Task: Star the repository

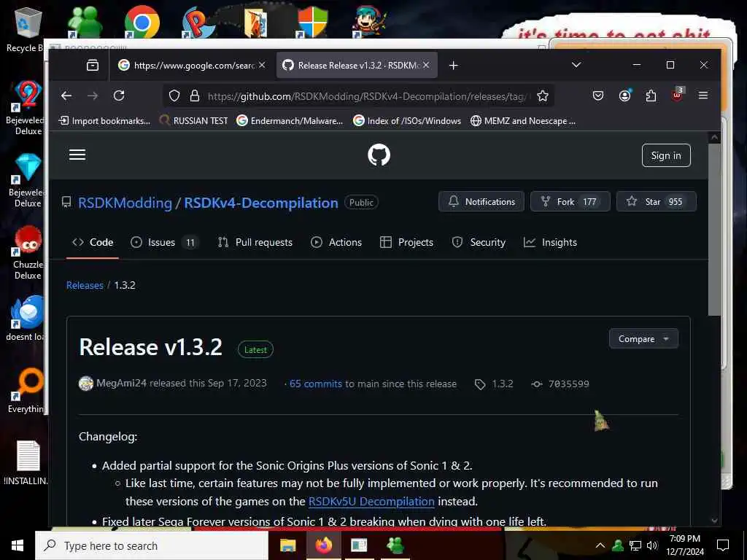Action: [x=656, y=201]
